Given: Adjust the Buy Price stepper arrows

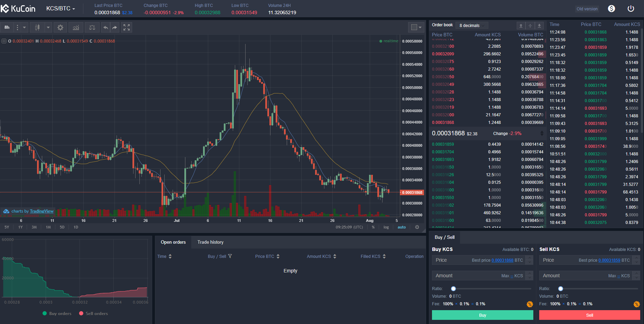Looking at the screenshot, I should [530, 260].
